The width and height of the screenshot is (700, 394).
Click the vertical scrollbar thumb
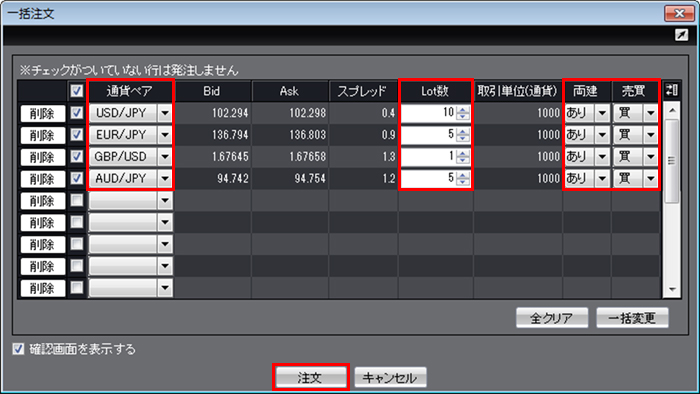pos(672,161)
